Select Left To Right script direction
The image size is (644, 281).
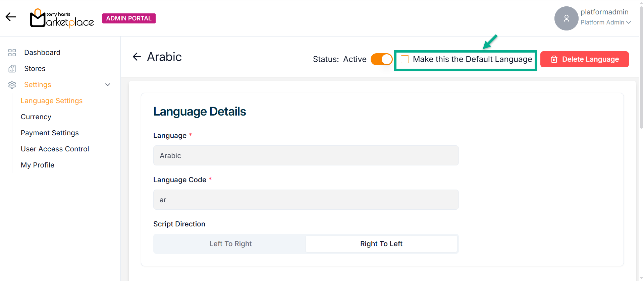click(x=230, y=244)
